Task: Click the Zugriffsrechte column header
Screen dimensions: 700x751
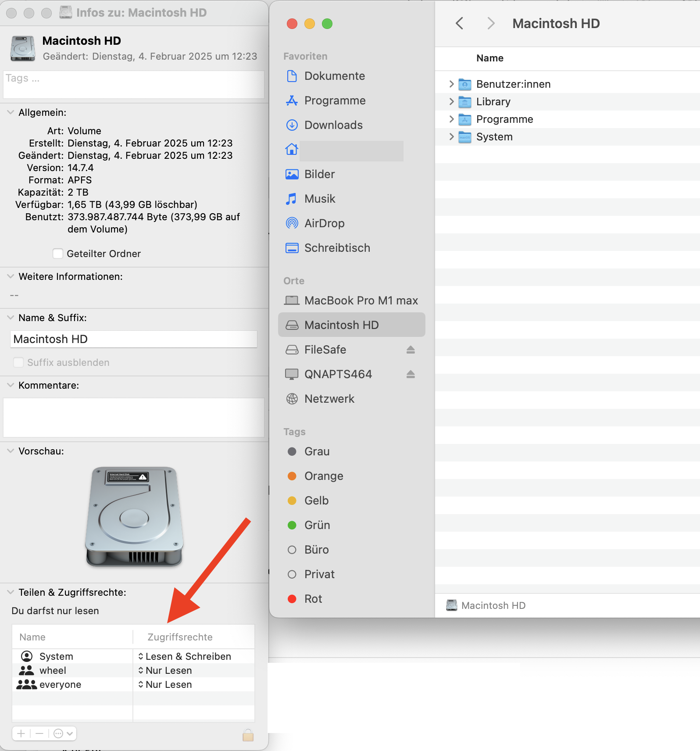Action: [180, 637]
